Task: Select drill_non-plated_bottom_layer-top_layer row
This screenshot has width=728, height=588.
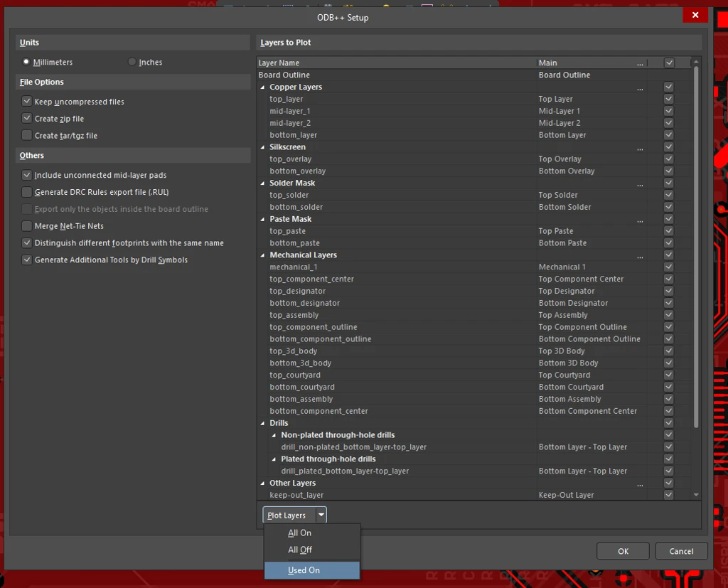Action: coord(474,447)
